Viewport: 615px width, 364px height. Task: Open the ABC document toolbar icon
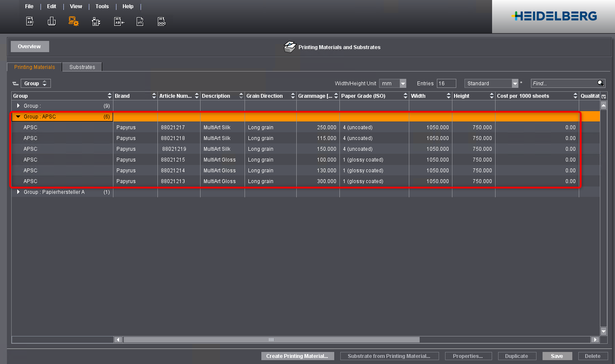point(30,21)
